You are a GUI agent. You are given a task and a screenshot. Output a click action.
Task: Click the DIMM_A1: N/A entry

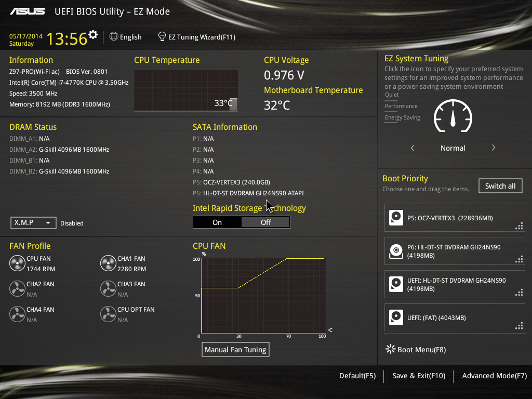(30, 139)
